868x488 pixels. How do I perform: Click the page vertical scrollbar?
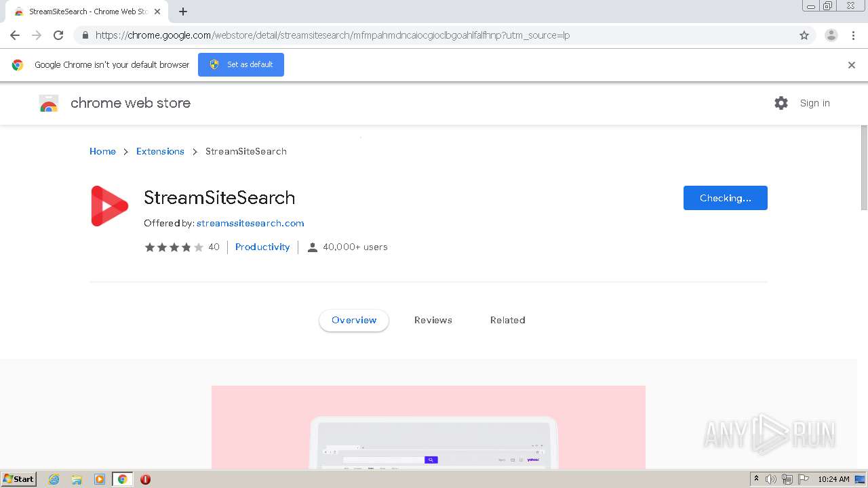[863, 169]
